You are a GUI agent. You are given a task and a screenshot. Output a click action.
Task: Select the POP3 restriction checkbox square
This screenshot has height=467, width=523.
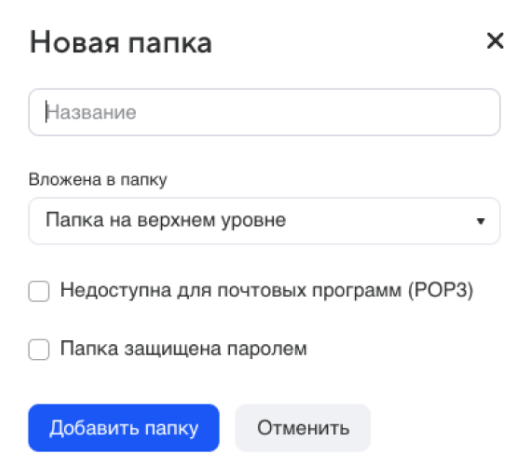39,291
